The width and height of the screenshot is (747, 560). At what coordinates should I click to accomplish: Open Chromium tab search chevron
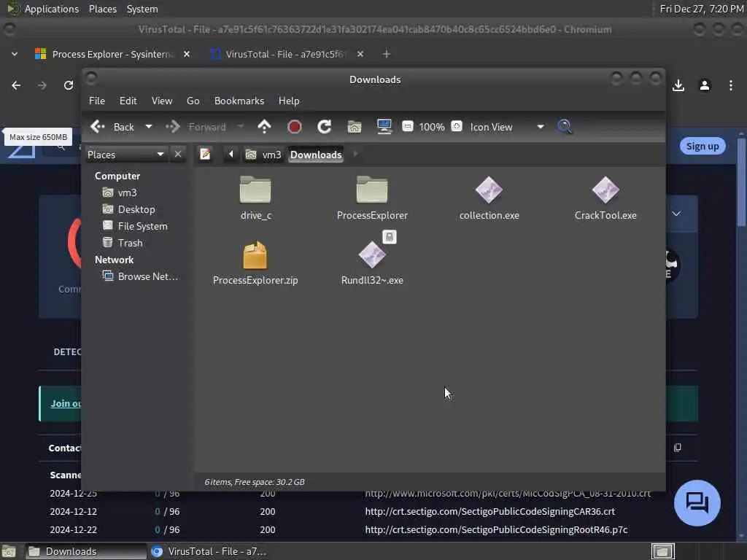pyautogui.click(x=15, y=54)
